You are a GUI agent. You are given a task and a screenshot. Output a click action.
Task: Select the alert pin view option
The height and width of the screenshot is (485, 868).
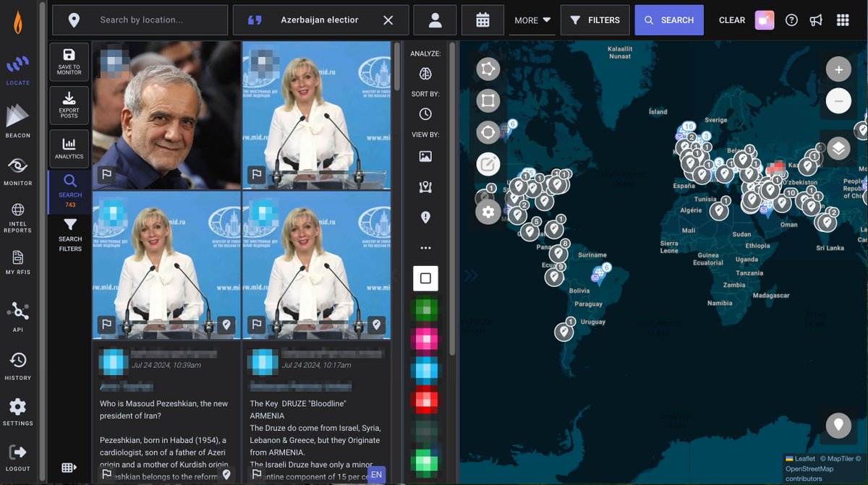point(425,217)
